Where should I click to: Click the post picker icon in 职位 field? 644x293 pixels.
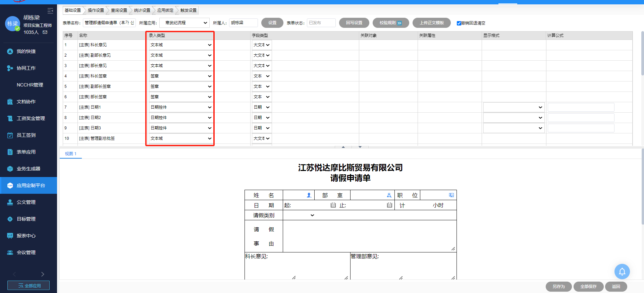tap(451, 195)
